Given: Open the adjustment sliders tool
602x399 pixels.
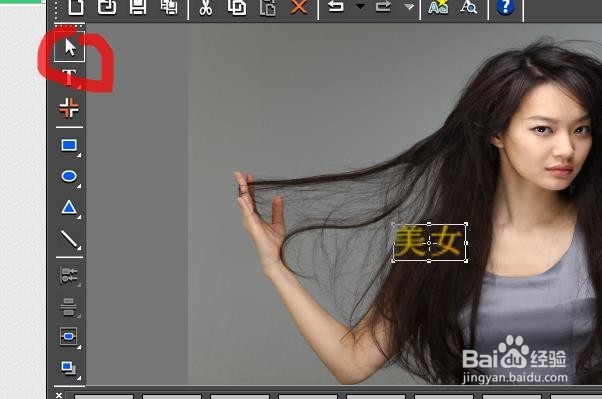Looking at the screenshot, I should (x=69, y=275).
